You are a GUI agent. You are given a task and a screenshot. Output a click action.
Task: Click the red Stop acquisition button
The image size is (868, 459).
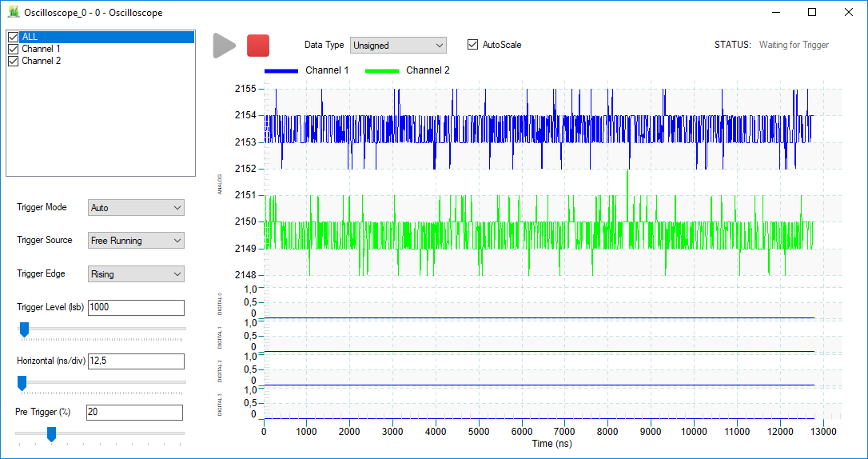click(x=258, y=46)
